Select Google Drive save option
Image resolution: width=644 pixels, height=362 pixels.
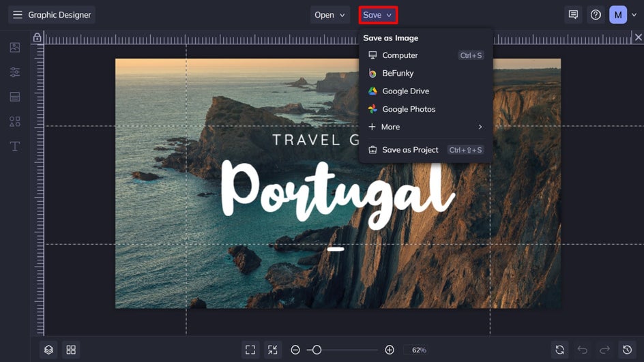(405, 91)
